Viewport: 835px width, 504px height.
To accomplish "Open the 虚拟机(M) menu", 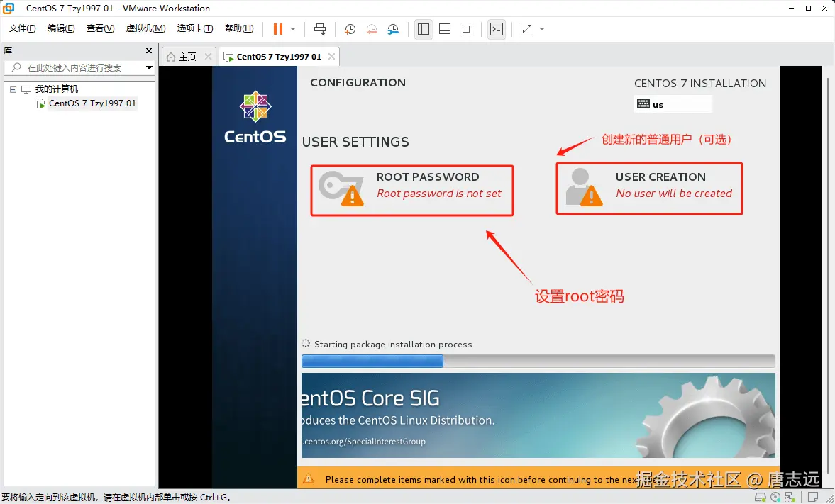I will [x=145, y=28].
